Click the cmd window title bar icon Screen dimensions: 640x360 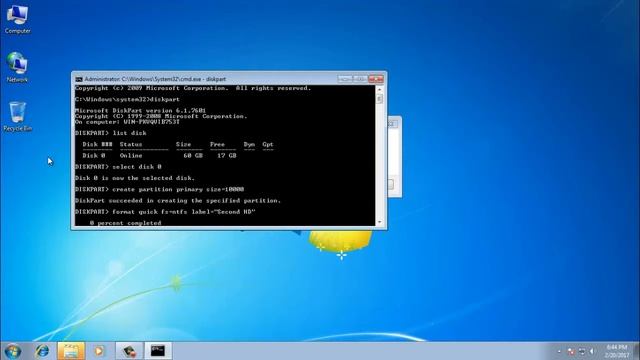(79, 79)
